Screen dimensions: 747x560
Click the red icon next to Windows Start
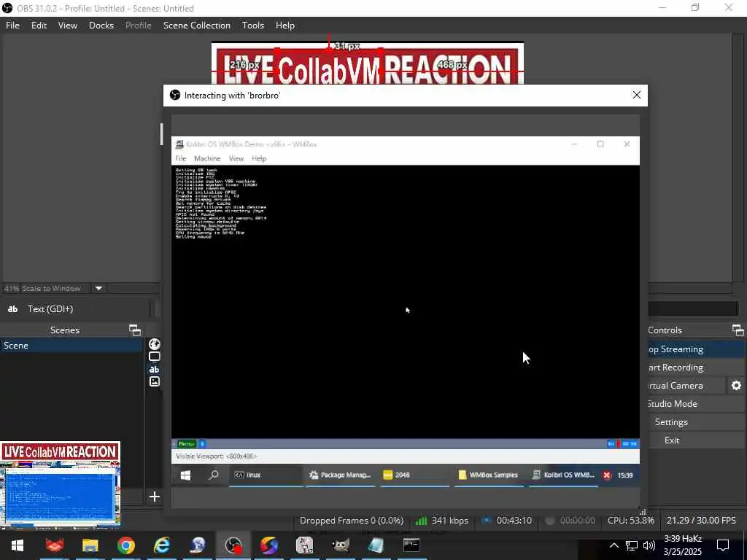pos(54,545)
